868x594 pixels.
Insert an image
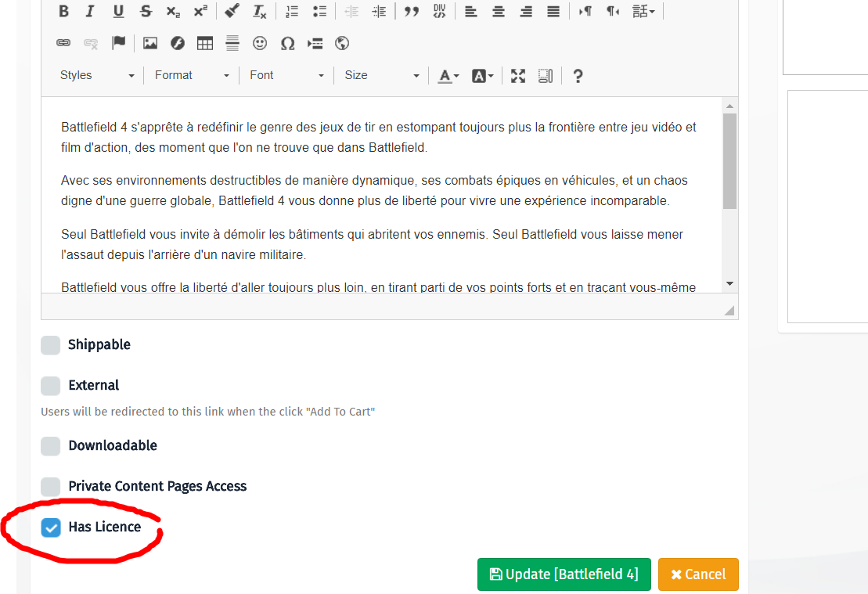coord(150,43)
